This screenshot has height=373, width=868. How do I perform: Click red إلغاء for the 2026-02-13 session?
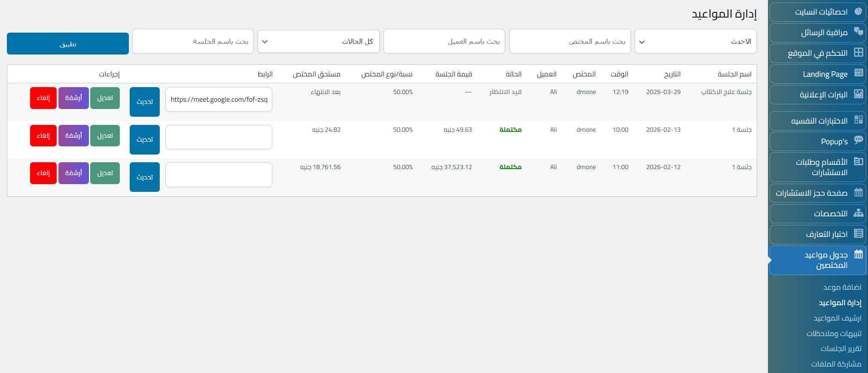pyautogui.click(x=43, y=136)
